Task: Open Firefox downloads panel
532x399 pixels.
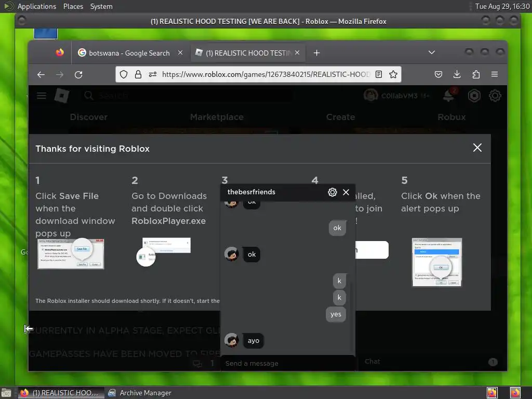Action: pos(457,74)
